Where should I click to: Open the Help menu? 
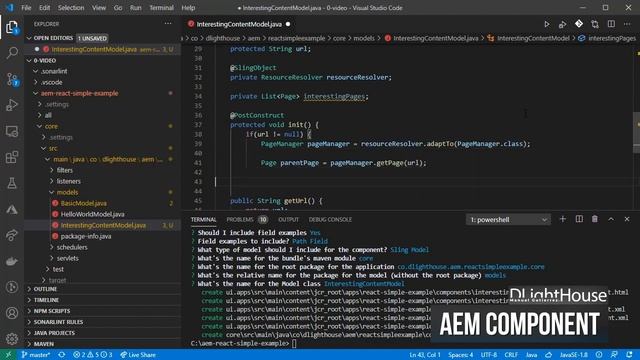pyautogui.click(x=188, y=8)
